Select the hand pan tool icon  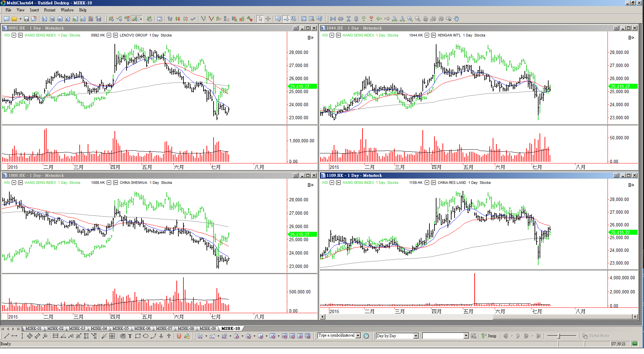(457, 19)
